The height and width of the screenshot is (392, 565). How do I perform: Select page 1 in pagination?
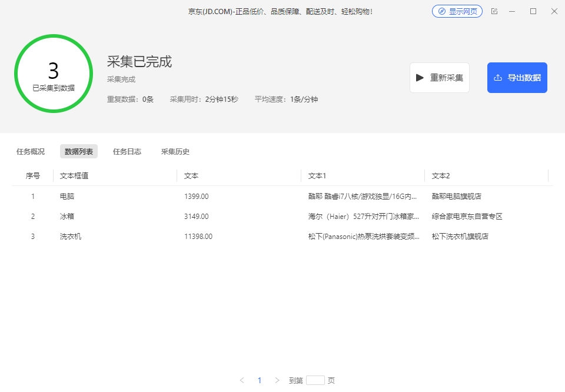pyautogui.click(x=260, y=380)
